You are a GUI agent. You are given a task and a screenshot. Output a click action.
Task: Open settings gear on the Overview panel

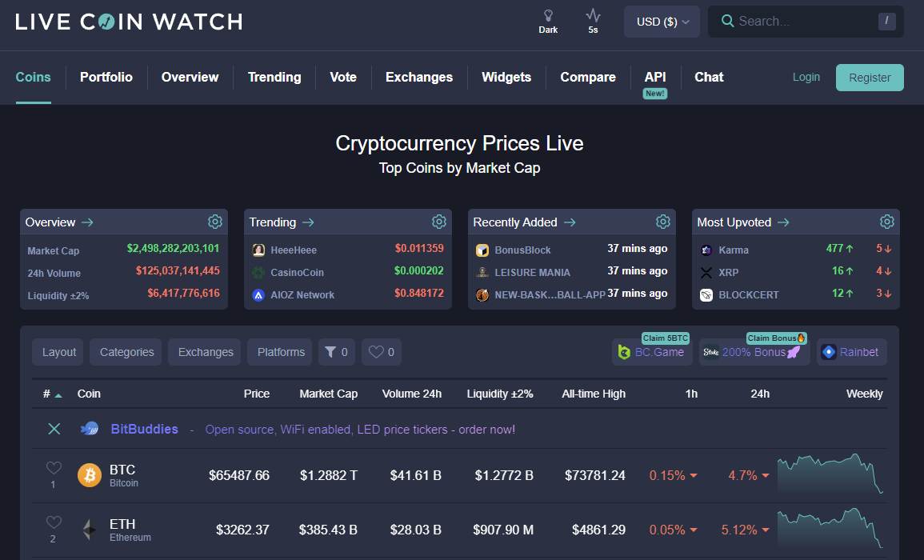[214, 222]
